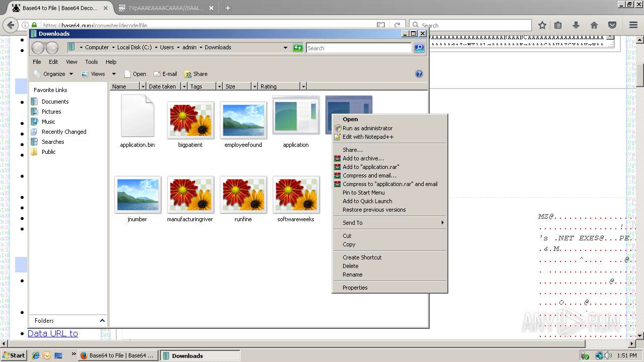Open Name column filter dropdown arrow
644x362 pixels.
click(143, 86)
